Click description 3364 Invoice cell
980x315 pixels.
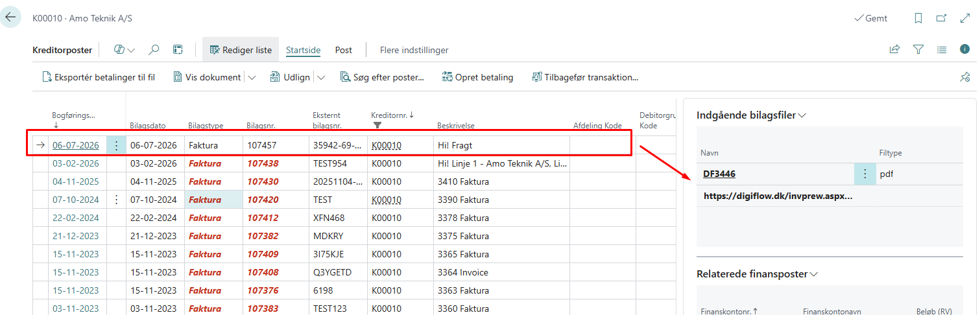(501, 272)
